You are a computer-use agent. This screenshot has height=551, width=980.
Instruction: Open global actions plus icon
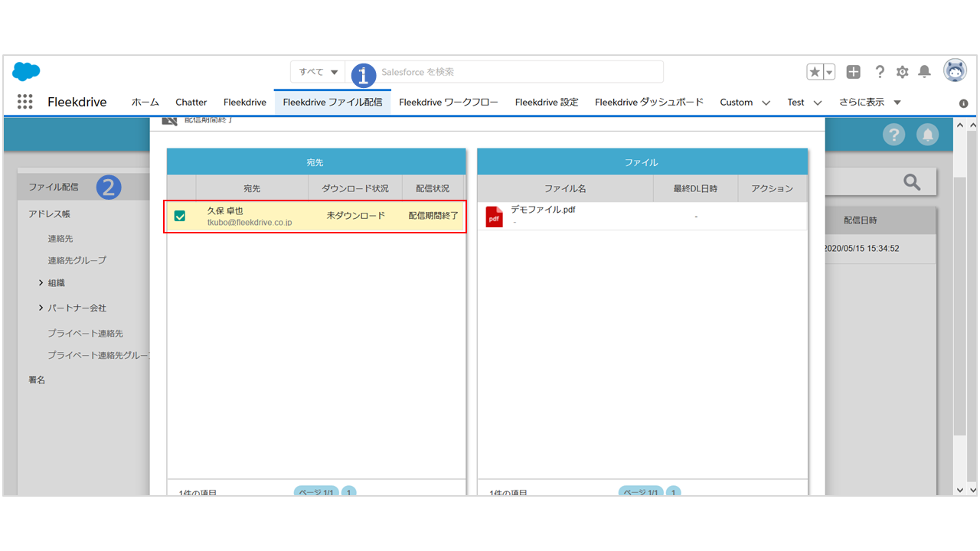coord(853,72)
